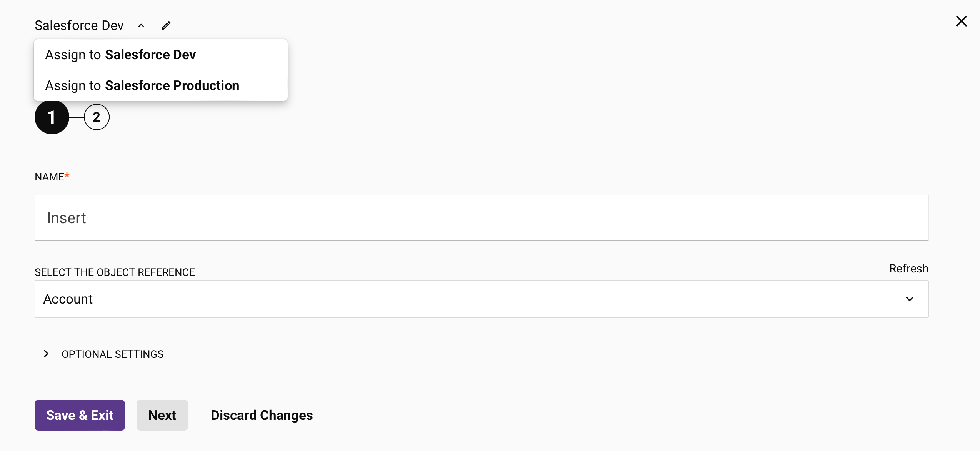Collapse the endpoint menu using the up chevron
Viewport: 980px width, 451px height.
[x=141, y=26]
